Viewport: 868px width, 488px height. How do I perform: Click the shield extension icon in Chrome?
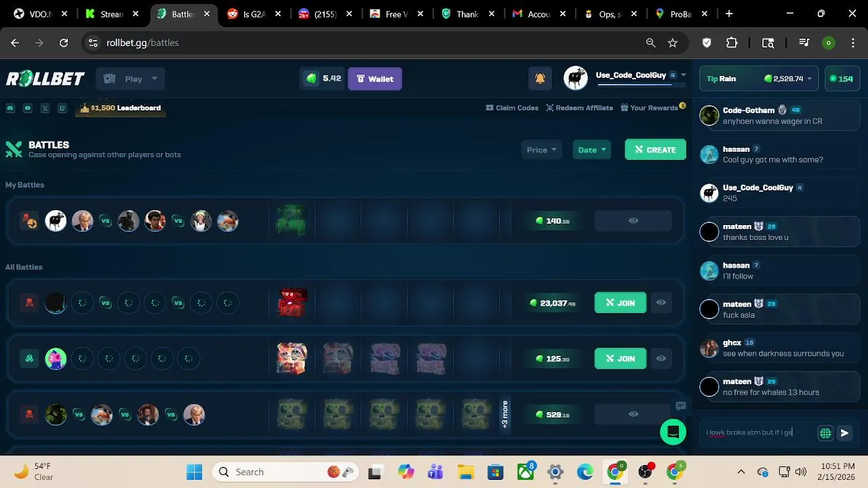coord(707,43)
